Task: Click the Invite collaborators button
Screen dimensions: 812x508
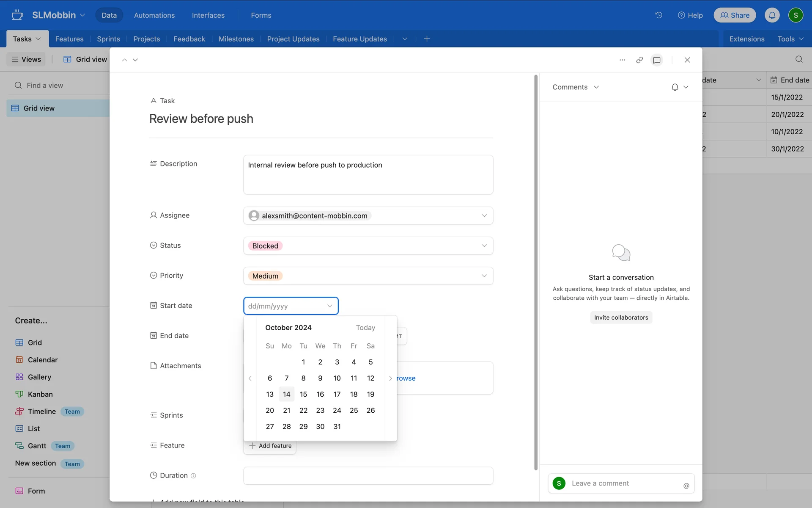Action: click(x=621, y=317)
